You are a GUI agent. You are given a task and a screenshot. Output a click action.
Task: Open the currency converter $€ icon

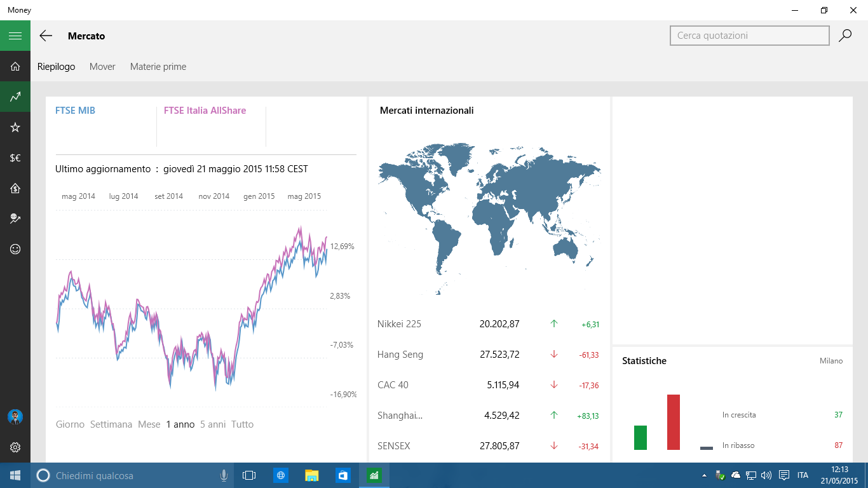pos(15,158)
